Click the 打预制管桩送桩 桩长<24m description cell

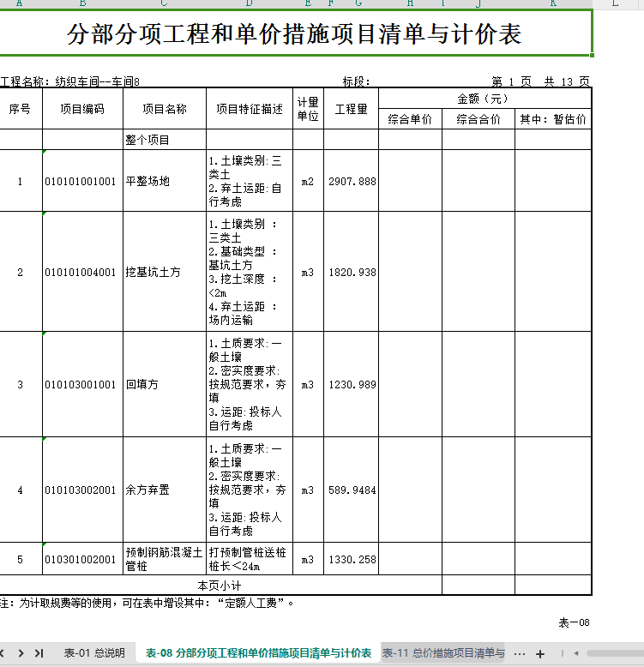point(250,559)
